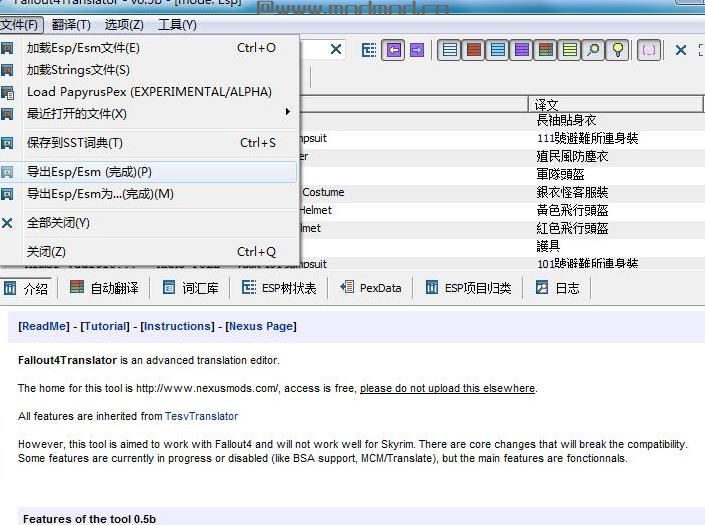Switch to the 介绍 tab

coord(27,288)
